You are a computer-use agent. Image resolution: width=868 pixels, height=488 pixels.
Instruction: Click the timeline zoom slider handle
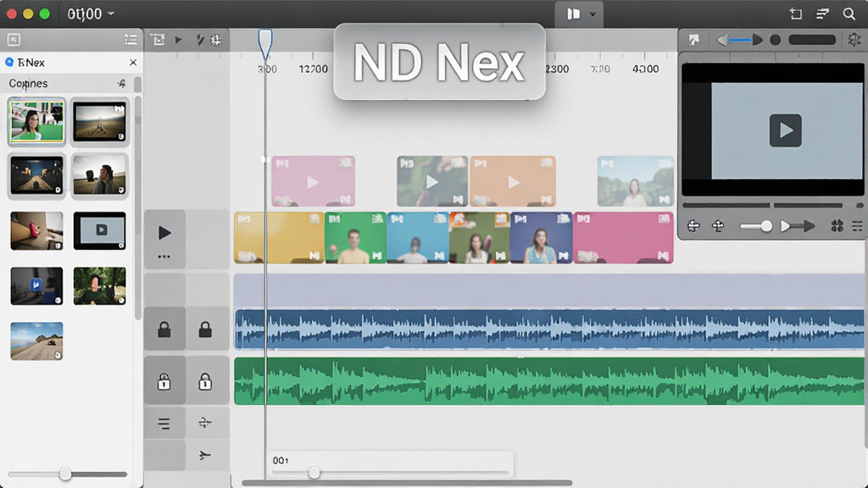tap(314, 473)
